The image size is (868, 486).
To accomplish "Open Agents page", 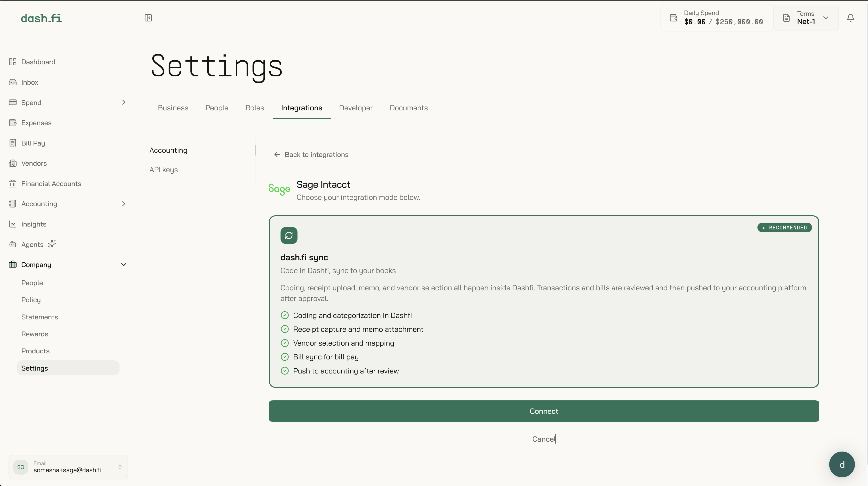I will pos(32,244).
